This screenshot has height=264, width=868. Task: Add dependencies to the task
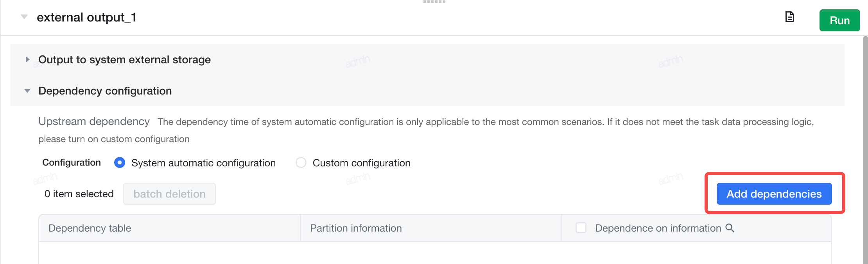[x=774, y=194]
